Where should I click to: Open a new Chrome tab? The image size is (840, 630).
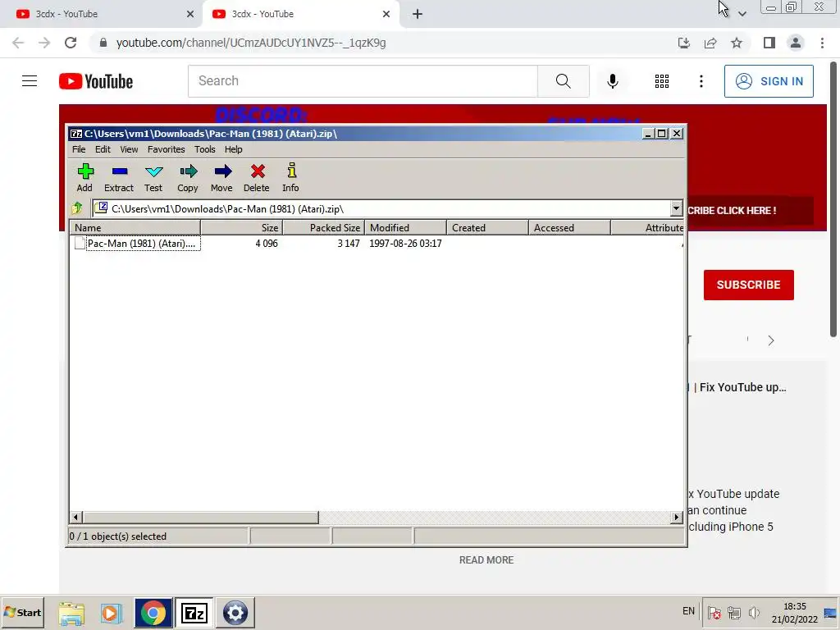tap(418, 14)
